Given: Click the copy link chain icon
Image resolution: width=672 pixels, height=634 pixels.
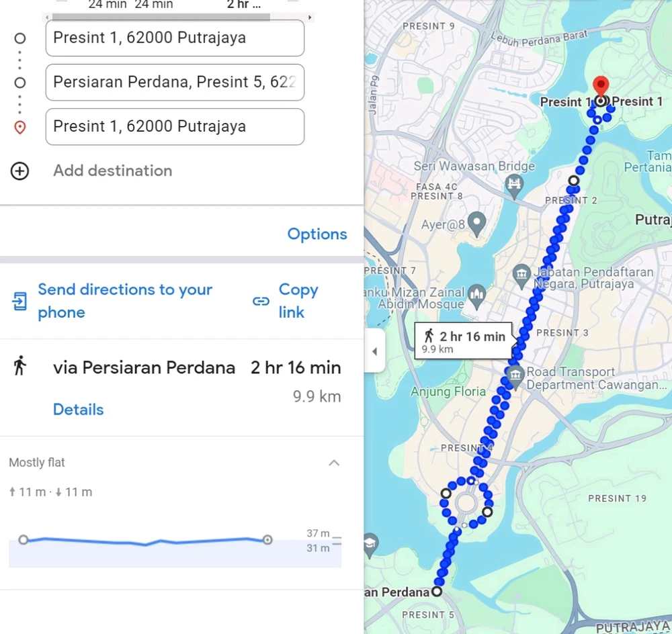Looking at the screenshot, I should [x=261, y=301].
